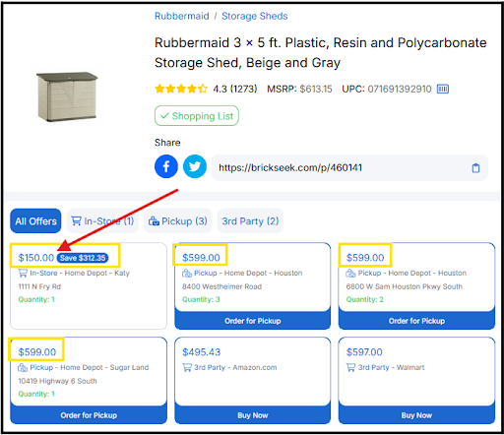Click Quantity: 2 on Sam Houston offer
This screenshot has height=435, width=504.
point(364,299)
